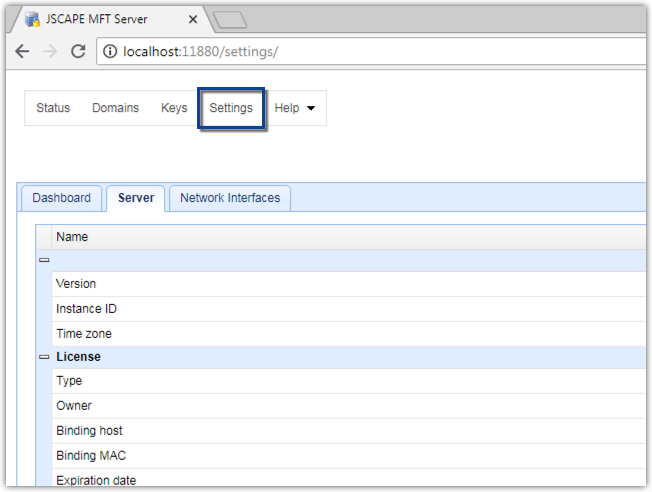The width and height of the screenshot is (652, 492).
Task: Click the JSCAPE favicon on browser tab
Action: pyautogui.click(x=32, y=19)
